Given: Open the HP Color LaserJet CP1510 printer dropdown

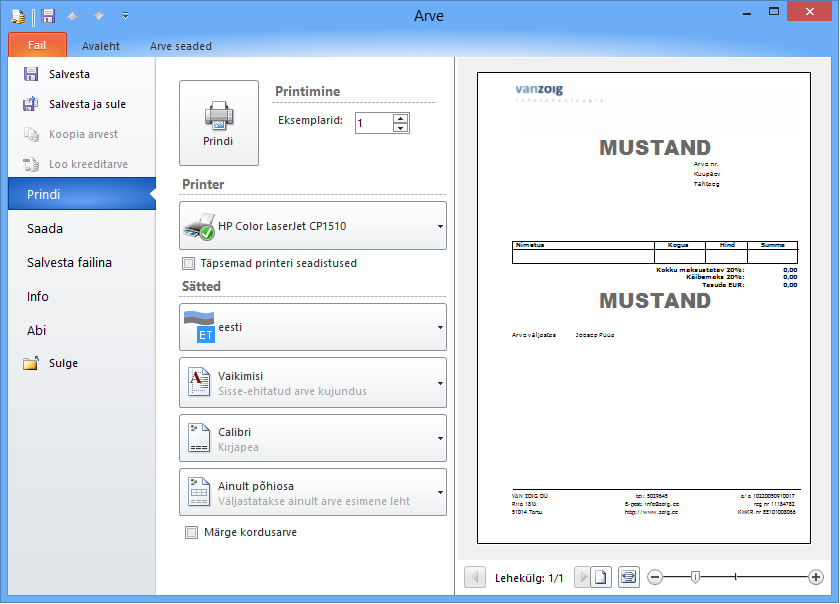Looking at the screenshot, I should coord(313,226).
